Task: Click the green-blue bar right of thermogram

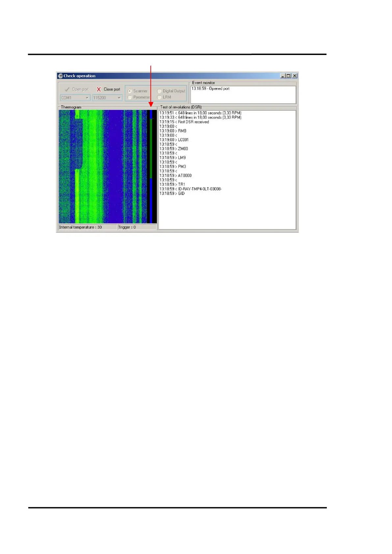Action: click(x=151, y=167)
